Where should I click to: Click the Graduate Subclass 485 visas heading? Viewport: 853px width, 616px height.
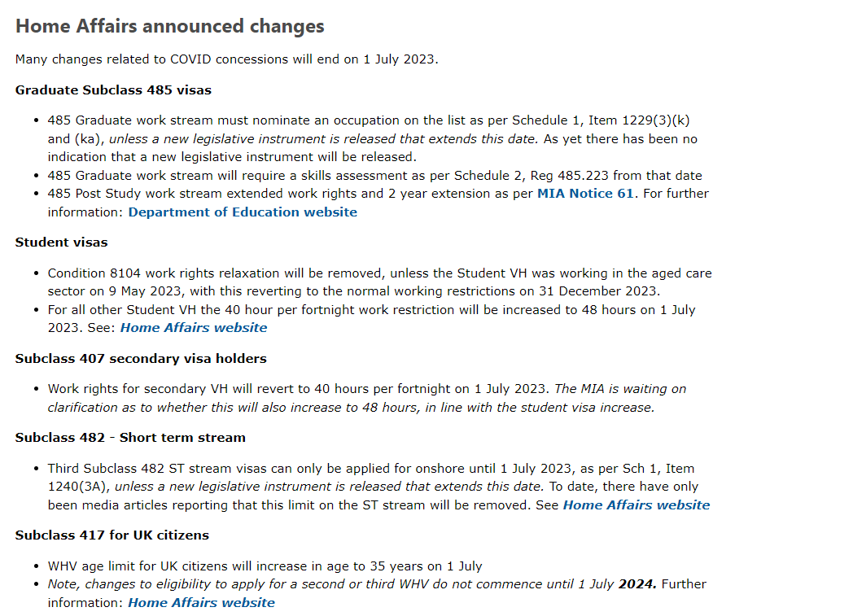(x=113, y=90)
